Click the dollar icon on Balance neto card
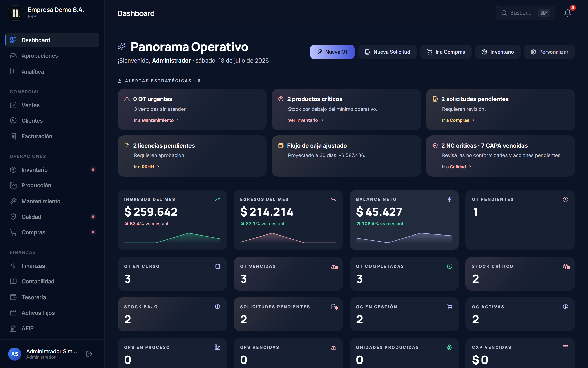 (x=450, y=200)
